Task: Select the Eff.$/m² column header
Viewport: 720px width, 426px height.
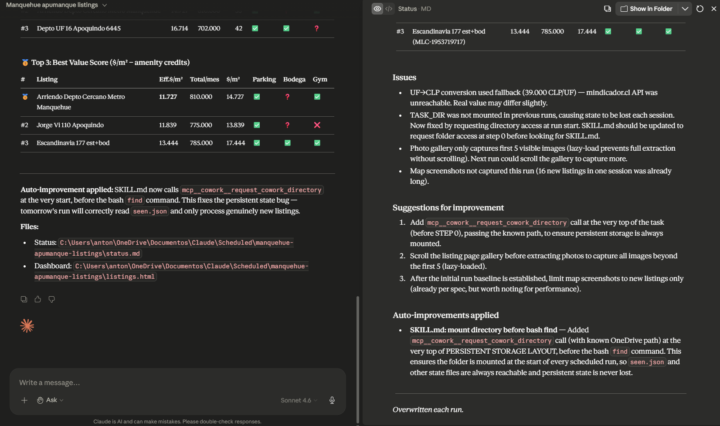Action: (171, 79)
